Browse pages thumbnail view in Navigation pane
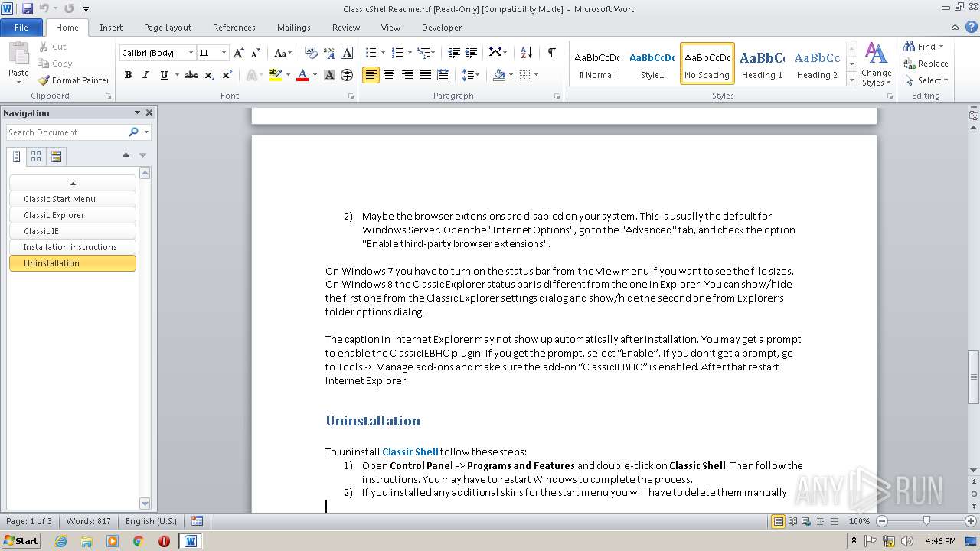 [36, 156]
